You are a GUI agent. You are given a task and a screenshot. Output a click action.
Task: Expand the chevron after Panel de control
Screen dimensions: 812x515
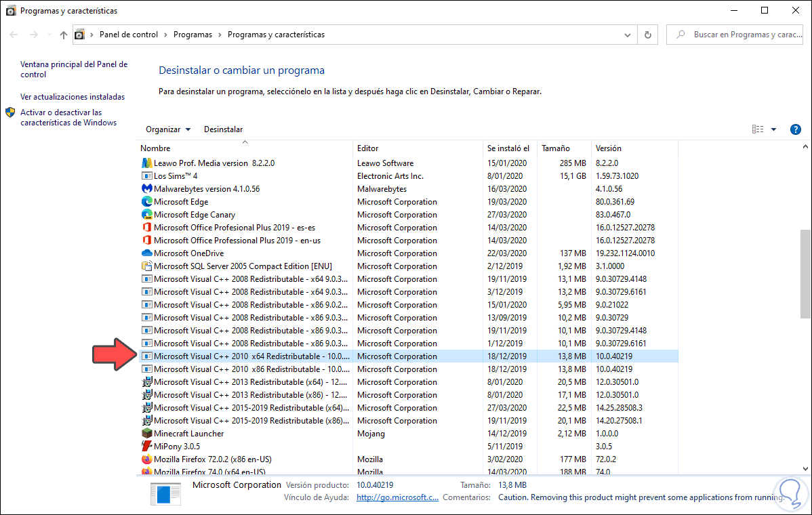[165, 35]
